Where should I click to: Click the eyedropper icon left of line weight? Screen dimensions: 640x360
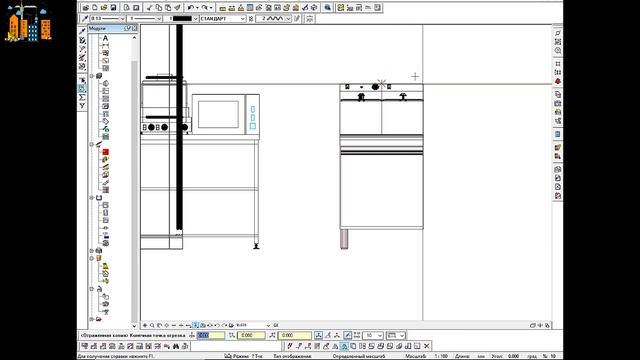point(84,19)
